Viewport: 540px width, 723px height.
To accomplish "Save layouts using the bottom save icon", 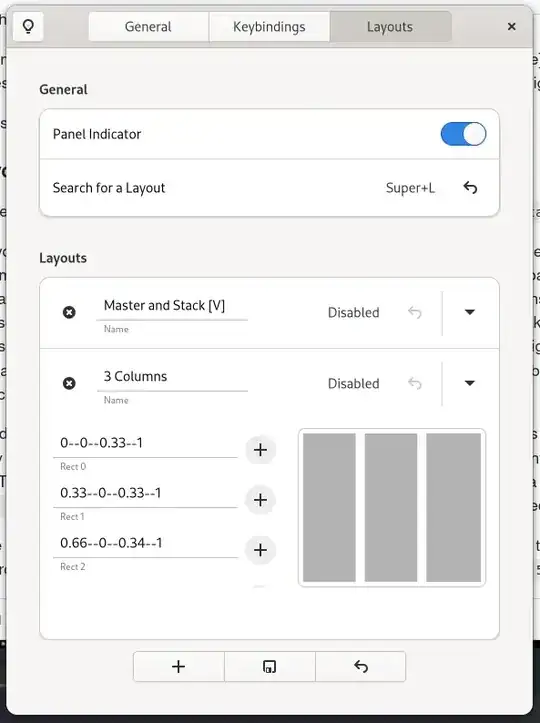I will [269, 666].
